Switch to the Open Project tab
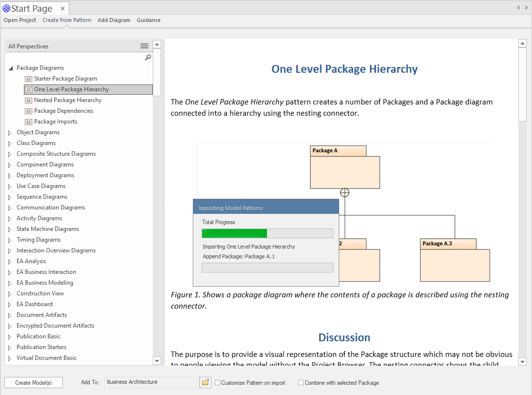Viewport: 532px width, 395px height. pyautogui.click(x=20, y=20)
